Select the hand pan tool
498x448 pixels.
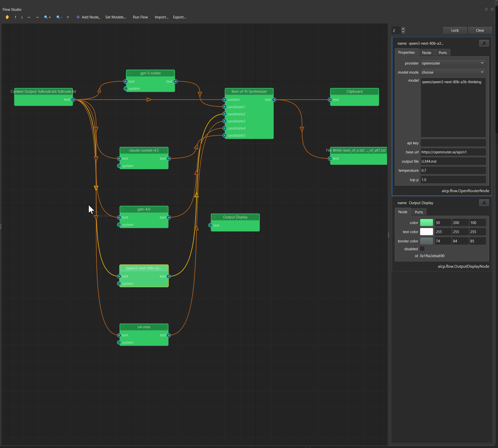click(x=7, y=17)
